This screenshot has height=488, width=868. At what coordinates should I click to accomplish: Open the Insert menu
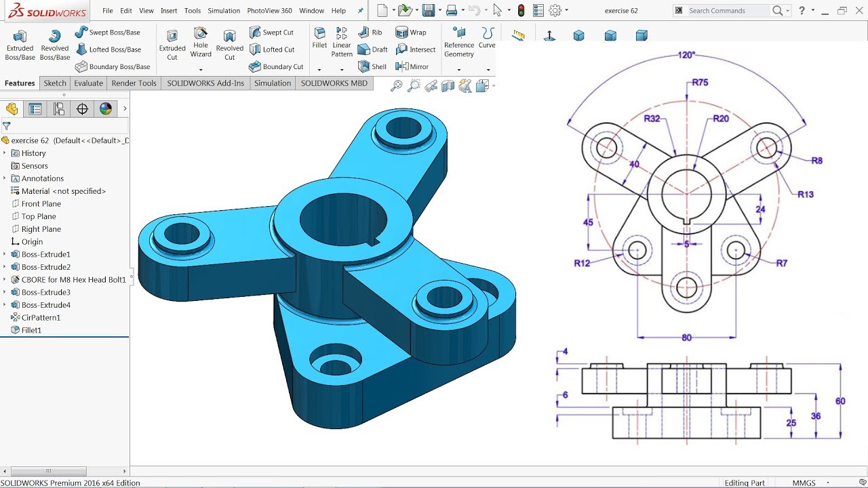pos(169,11)
